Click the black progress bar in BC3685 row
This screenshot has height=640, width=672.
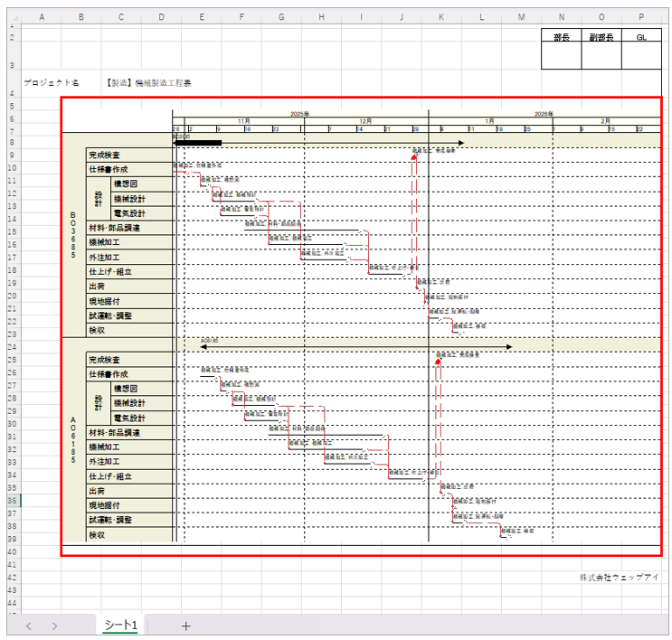198,143
